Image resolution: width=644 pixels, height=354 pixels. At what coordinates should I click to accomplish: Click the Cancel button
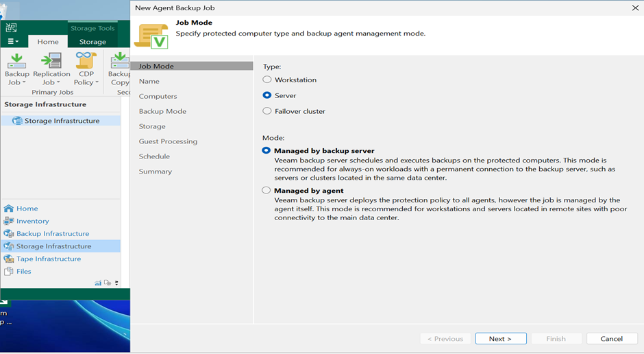point(612,338)
